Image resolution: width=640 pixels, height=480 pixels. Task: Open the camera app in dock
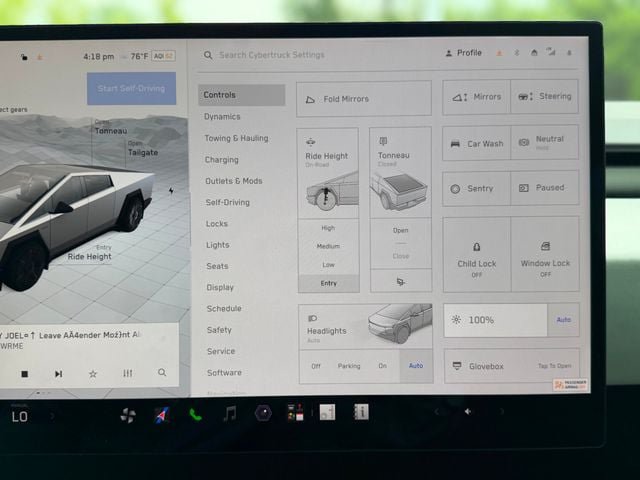pyautogui.click(x=263, y=413)
